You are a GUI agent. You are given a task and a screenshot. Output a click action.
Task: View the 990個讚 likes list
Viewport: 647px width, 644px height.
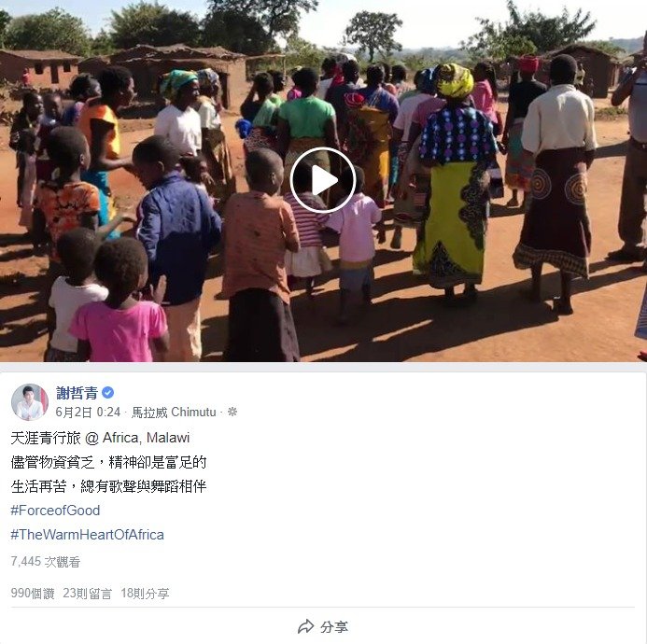33,594
